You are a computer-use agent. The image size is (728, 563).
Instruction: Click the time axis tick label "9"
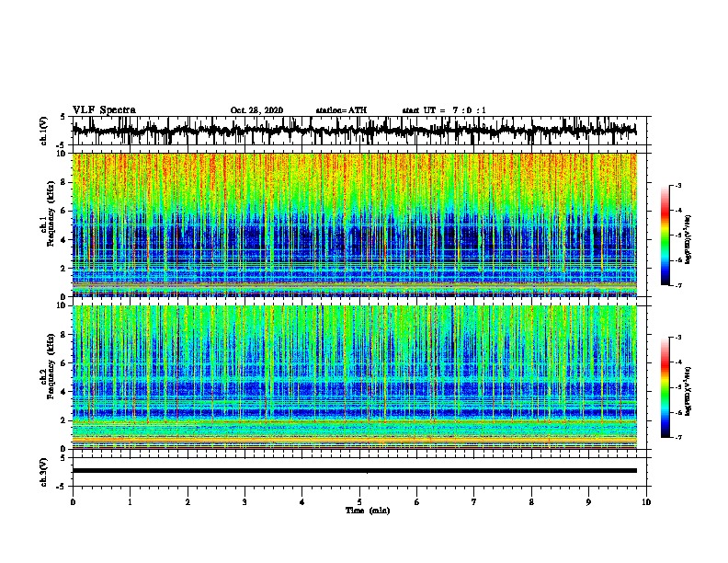[x=588, y=502]
